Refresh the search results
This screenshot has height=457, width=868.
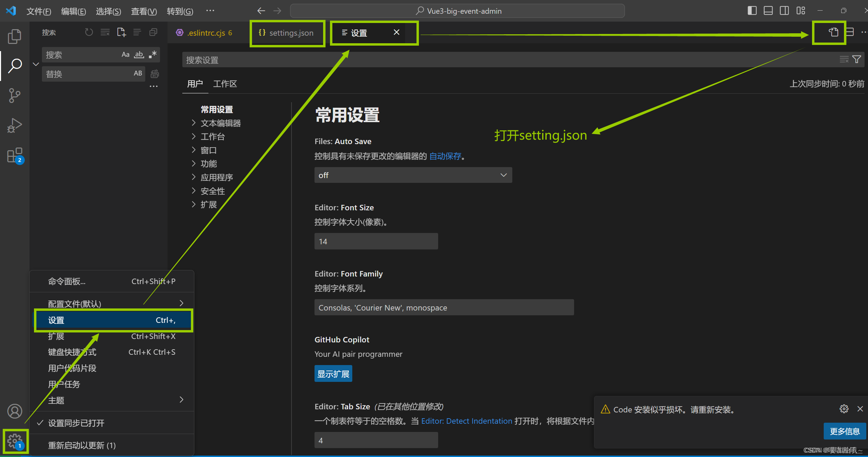click(x=89, y=32)
